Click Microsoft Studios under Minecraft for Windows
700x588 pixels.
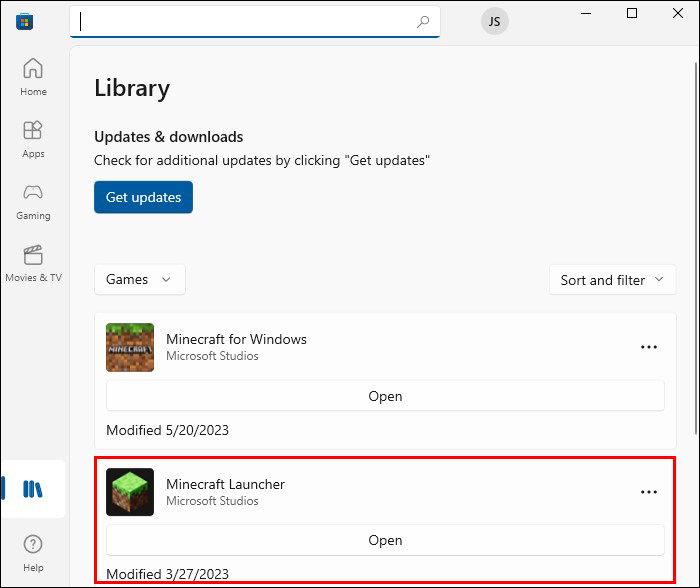(x=212, y=356)
